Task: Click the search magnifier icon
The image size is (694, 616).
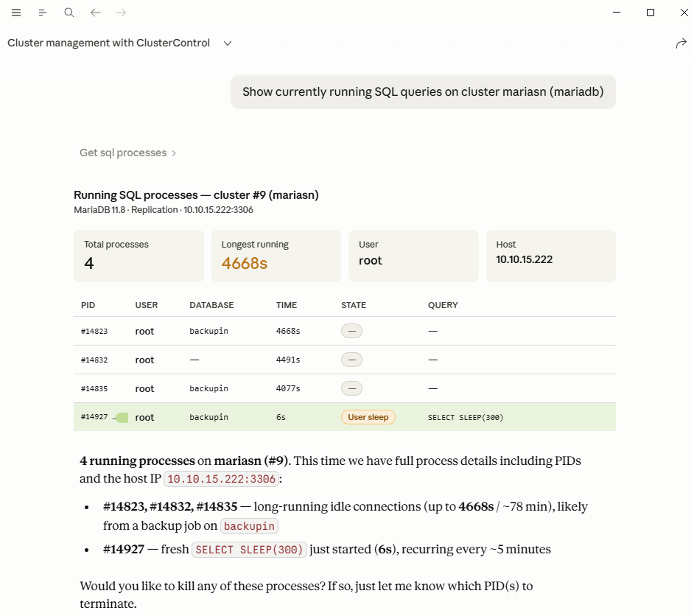Action: tap(69, 13)
